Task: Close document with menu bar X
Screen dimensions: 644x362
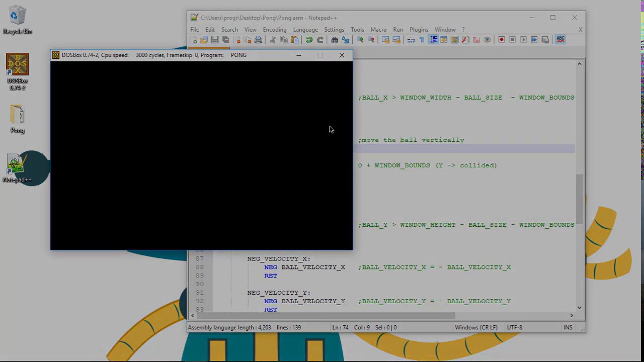Action: pyautogui.click(x=580, y=30)
